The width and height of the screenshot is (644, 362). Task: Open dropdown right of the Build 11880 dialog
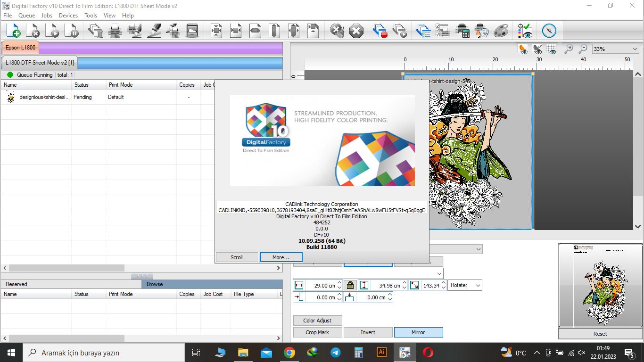[456, 249]
